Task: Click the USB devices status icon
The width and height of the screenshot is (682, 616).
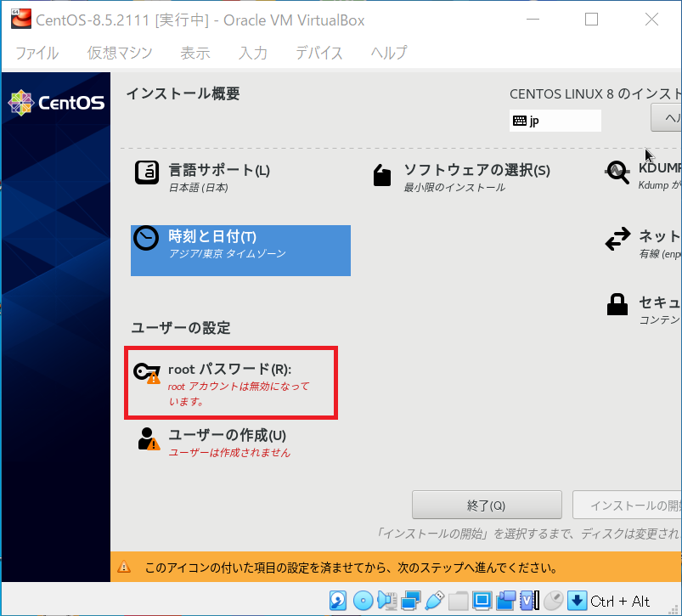Action: [x=434, y=601]
